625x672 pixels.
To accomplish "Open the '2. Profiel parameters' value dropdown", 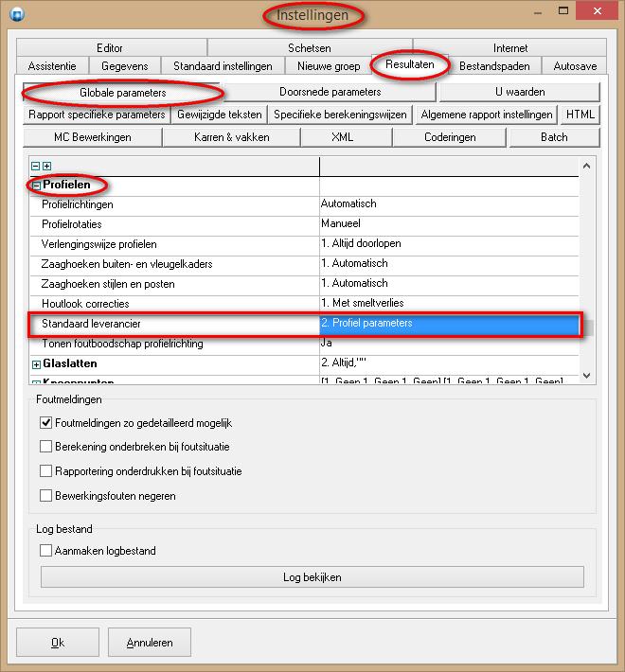I will click(449, 325).
